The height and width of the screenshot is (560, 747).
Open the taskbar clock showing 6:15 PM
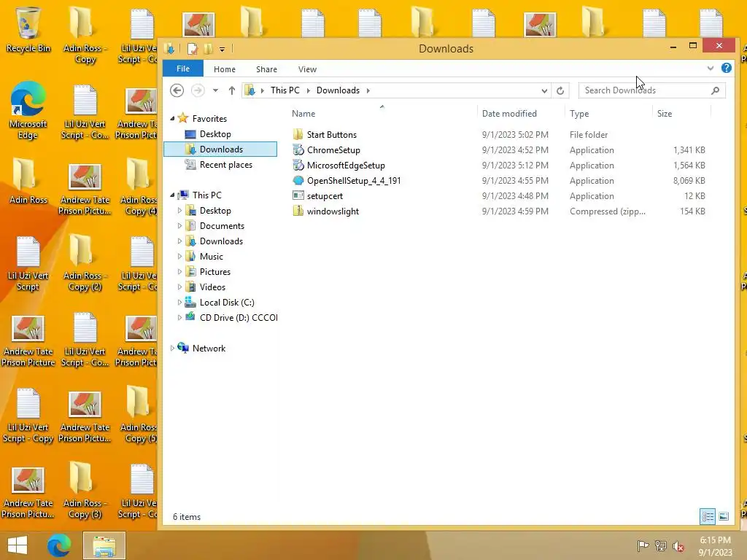point(715,546)
